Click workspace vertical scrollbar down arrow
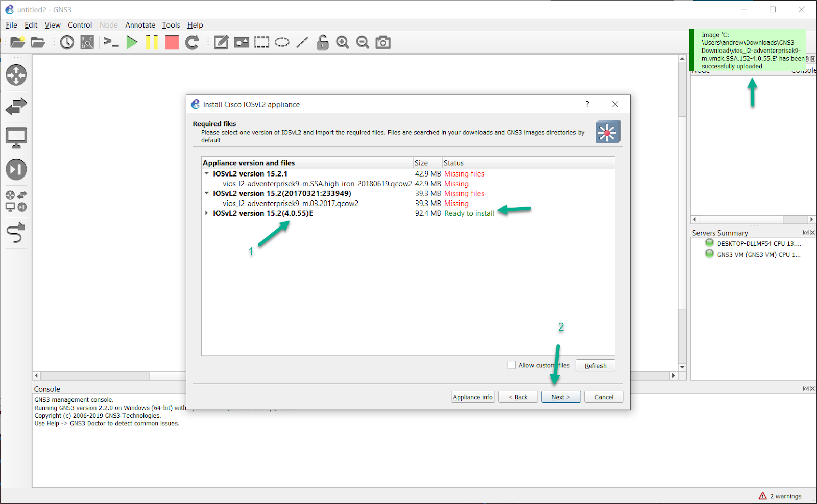Screen dimensions: 817x504 coord(682,367)
